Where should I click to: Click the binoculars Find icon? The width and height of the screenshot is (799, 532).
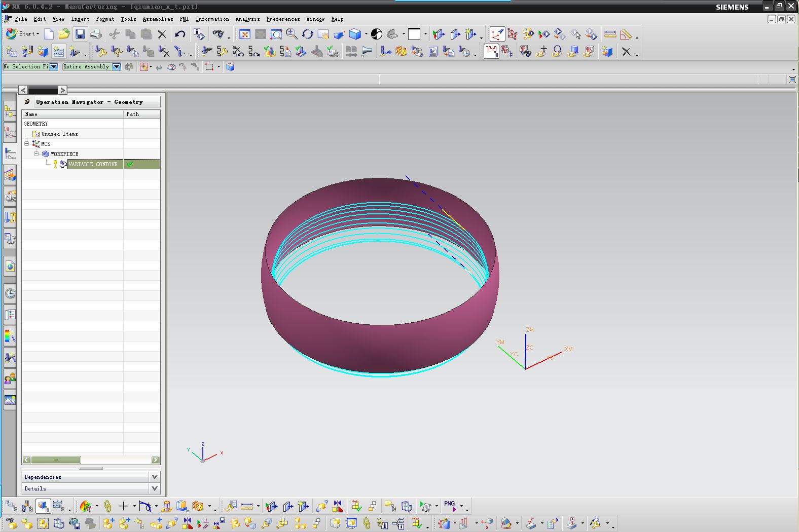click(218, 34)
